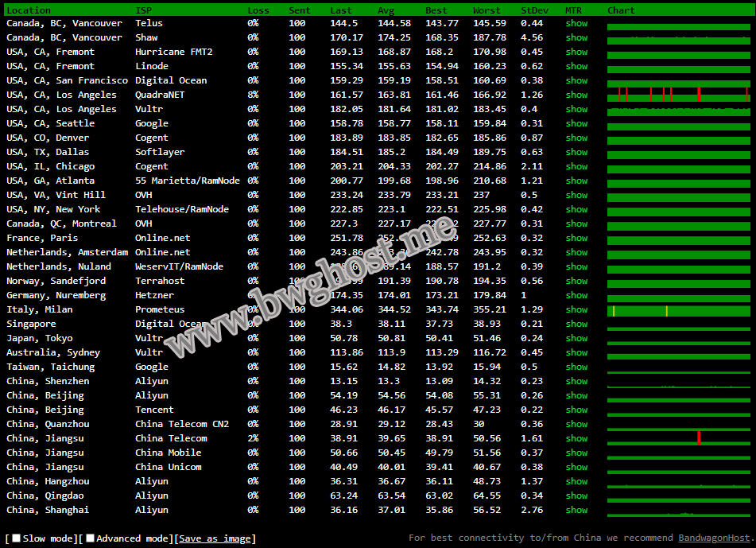
Task: Show MTR for Vancouver Shaw
Action: click(x=576, y=37)
